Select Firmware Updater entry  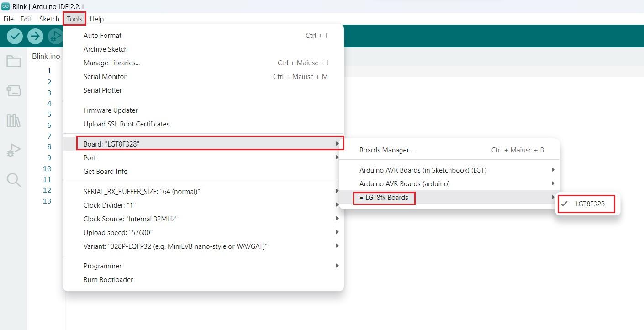click(203, 110)
